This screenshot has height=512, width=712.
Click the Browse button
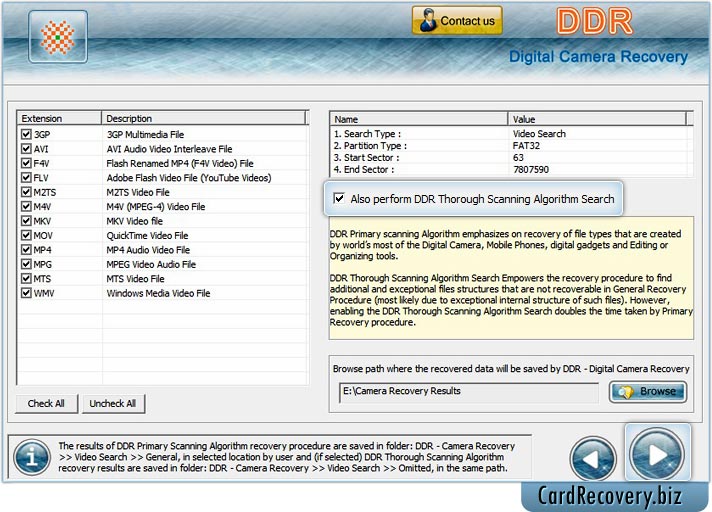[x=648, y=391]
